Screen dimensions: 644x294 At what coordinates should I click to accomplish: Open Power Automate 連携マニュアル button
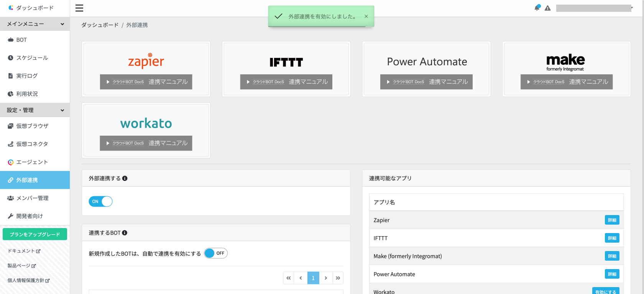point(426,82)
